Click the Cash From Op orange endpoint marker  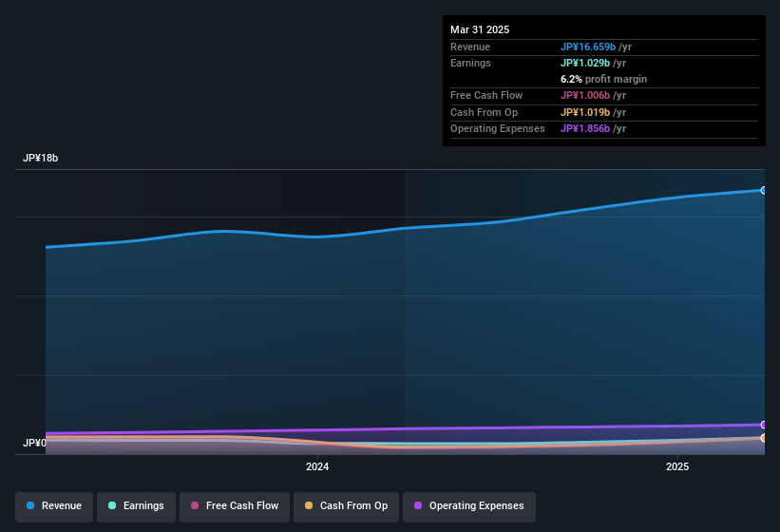764,438
